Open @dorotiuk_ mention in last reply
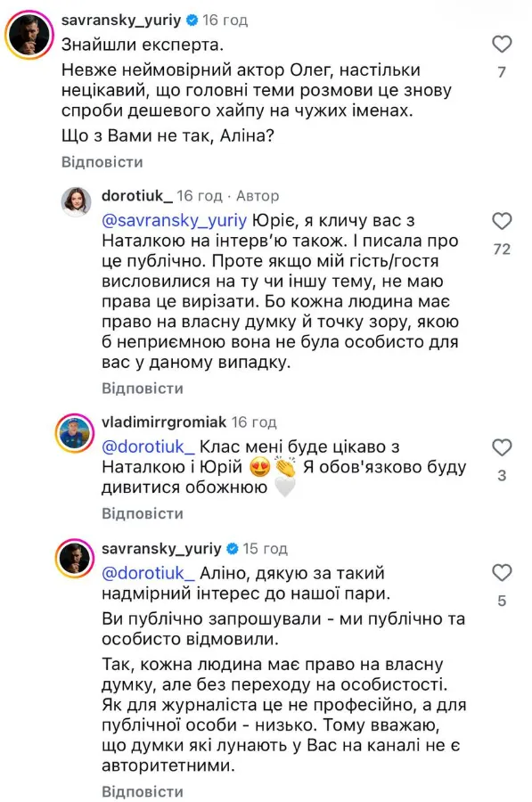 [148, 573]
